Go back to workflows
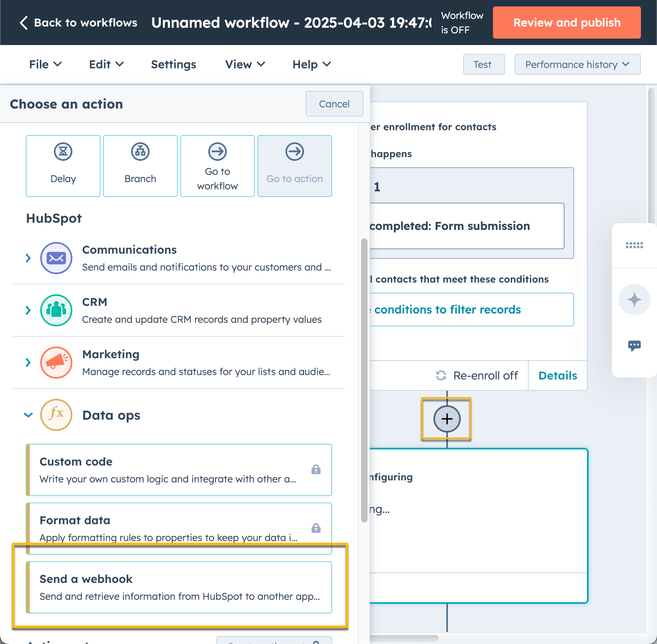 pyautogui.click(x=78, y=23)
